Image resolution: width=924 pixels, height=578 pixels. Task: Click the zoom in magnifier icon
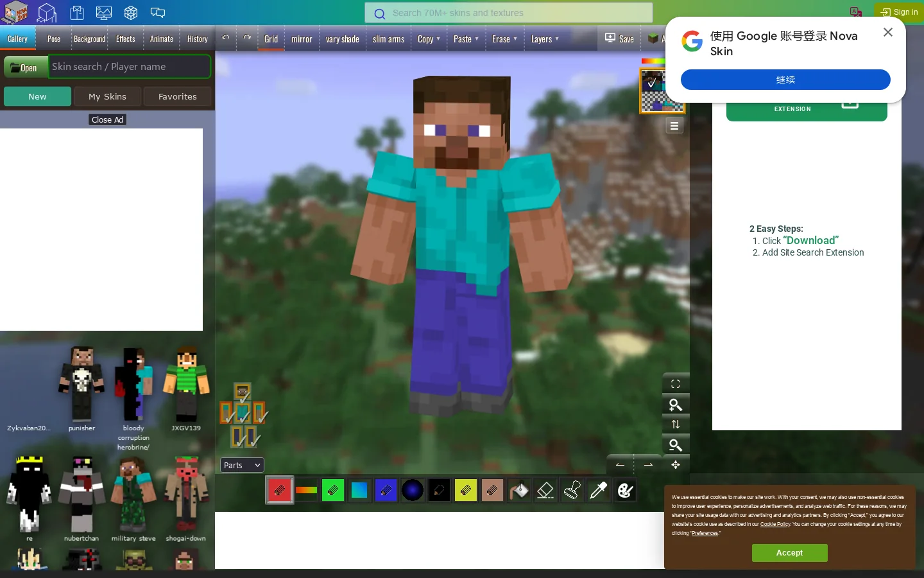click(x=676, y=405)
